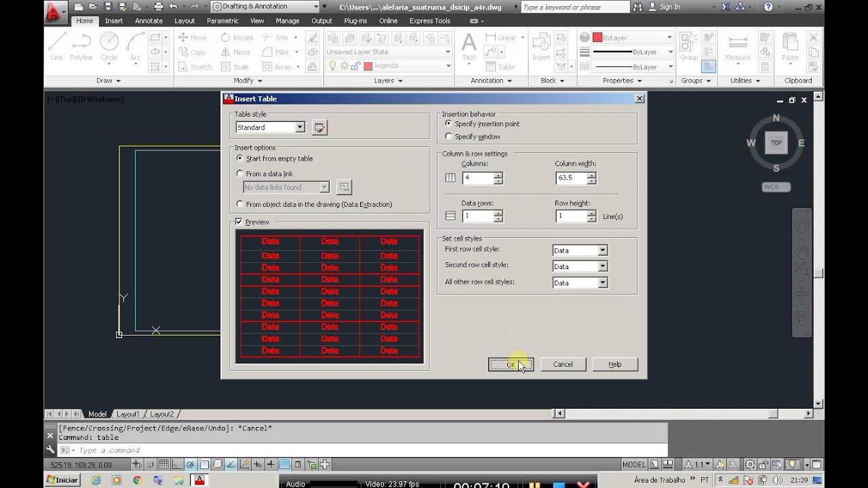Click the Scale tool
Screen dimensions: 868x488
click(x=235, y=67)
